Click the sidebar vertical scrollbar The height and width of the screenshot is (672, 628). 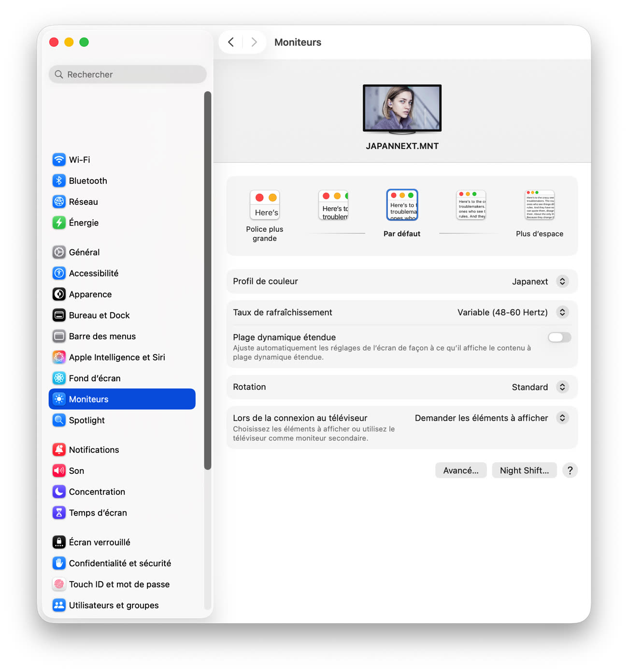(208, 280)
